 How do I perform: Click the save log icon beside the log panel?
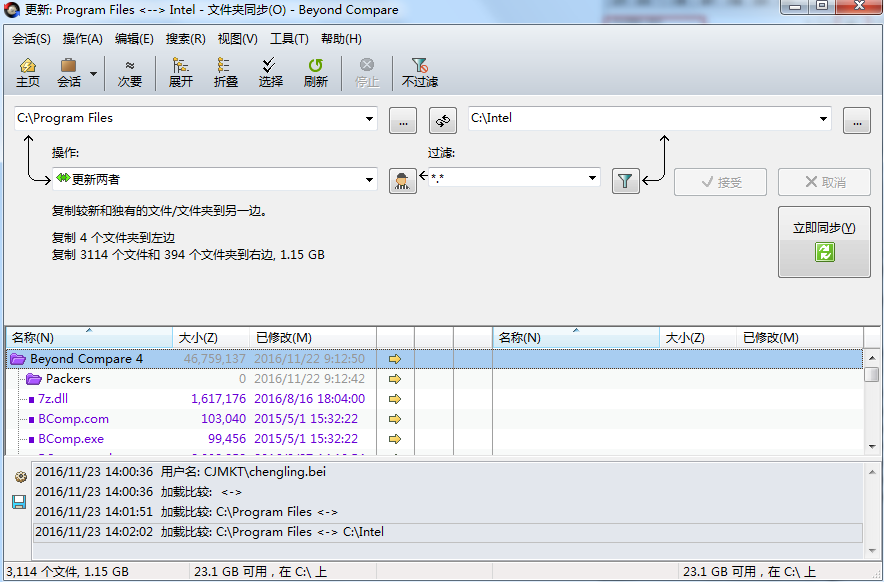tap(18, 502)
